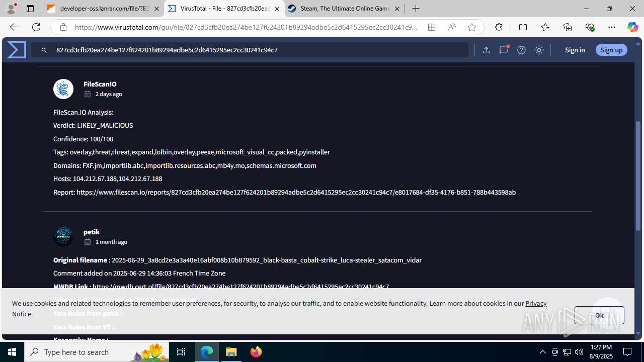644x362 pixels.
Task: Toggle the light/dark theme icon
Action: pyautogui.click(x=539, y=50)
